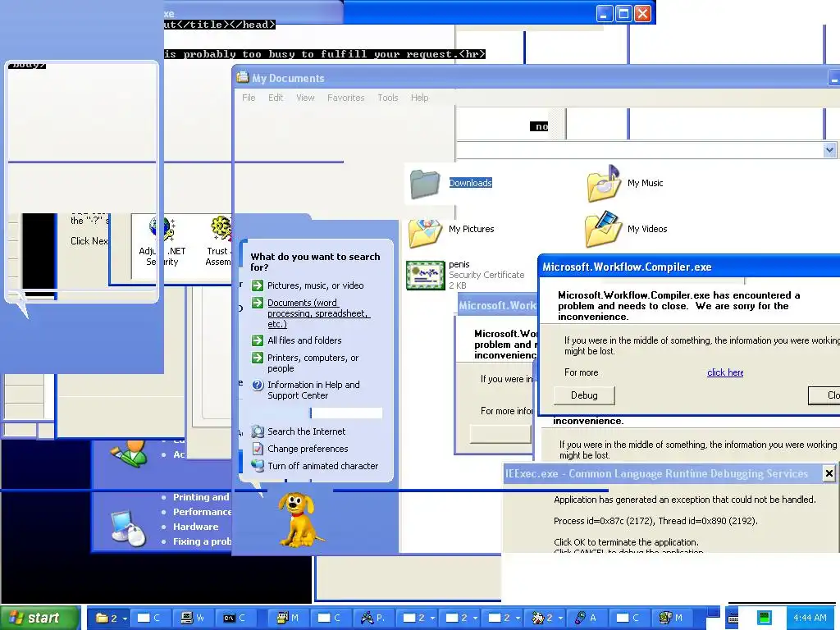Open Information in Help and Support Center
840x630 pixels.
tap(306, 390)
